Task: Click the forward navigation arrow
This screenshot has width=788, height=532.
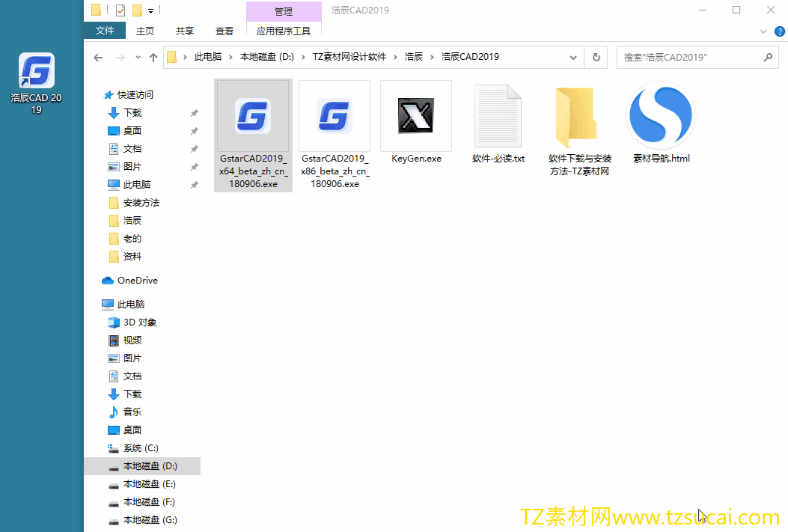Action: (x=120, y=58)
